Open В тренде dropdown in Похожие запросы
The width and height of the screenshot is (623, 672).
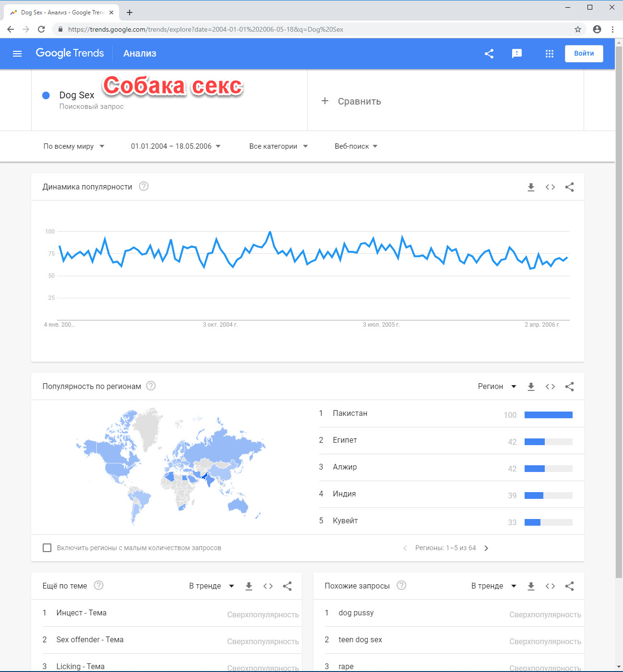[x=494, y=586]
